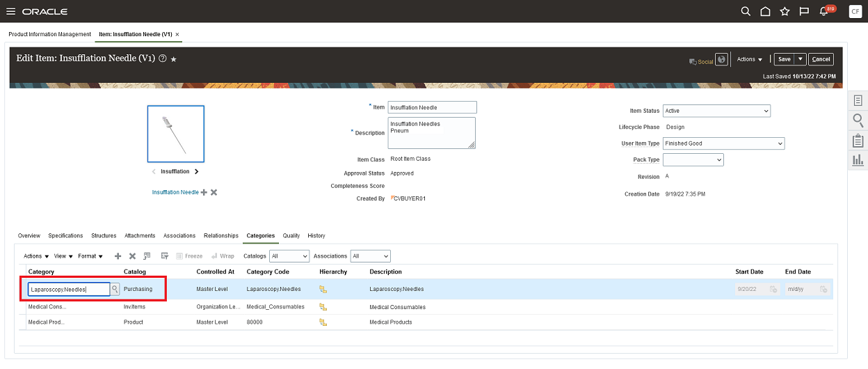Open the Watchlist flag icon
868x369 pixels.
point(804,11)
